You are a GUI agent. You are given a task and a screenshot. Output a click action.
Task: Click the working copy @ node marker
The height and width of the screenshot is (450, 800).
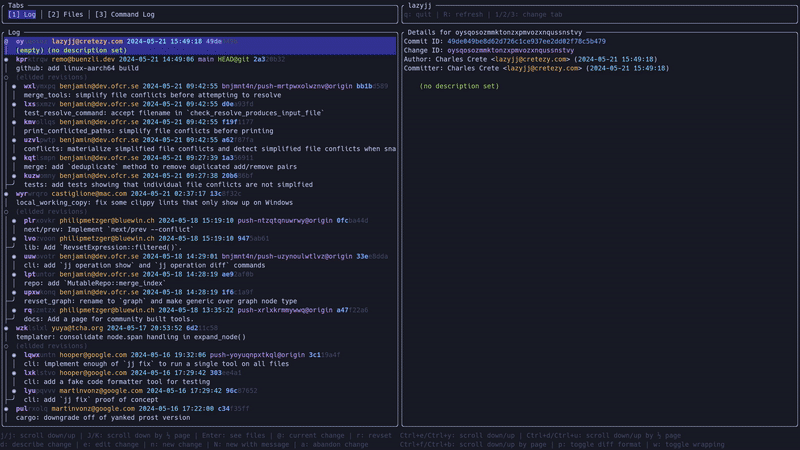[8, 41]
